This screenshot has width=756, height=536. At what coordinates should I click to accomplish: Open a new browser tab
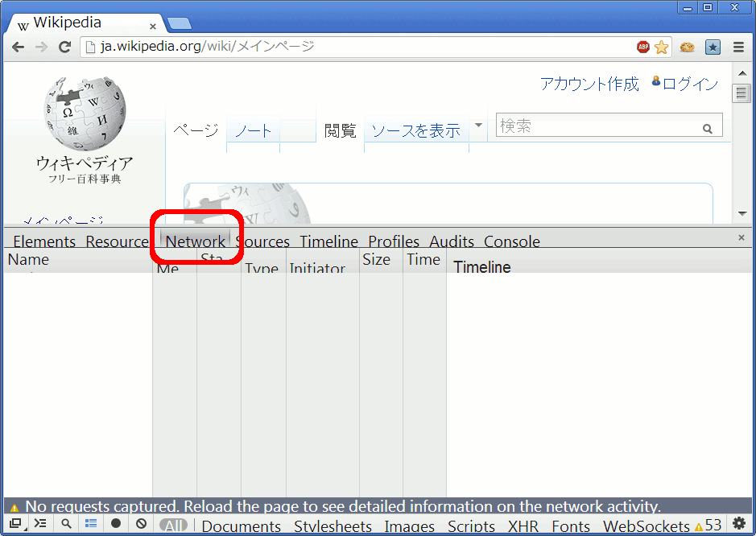(180, 23)
